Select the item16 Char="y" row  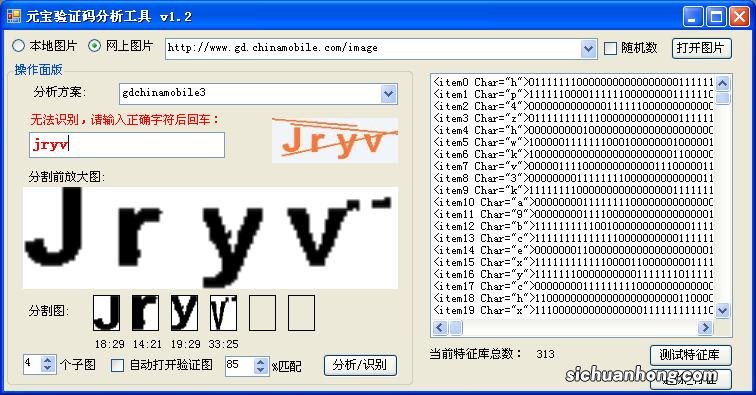click(x=573, y=274)
